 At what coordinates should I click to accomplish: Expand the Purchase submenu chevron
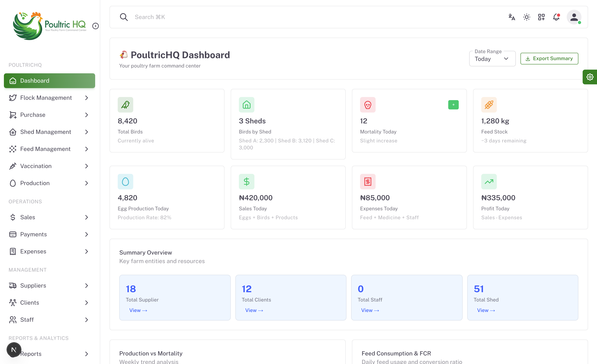pyautogui.click(x=86, y=115)
